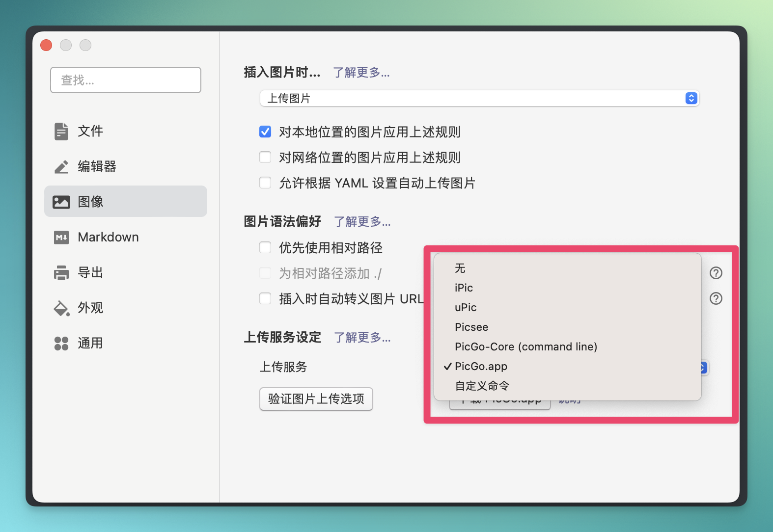Click the 图片语法偏好 section heading
The image size is (773, 532).
coord(282,222)
